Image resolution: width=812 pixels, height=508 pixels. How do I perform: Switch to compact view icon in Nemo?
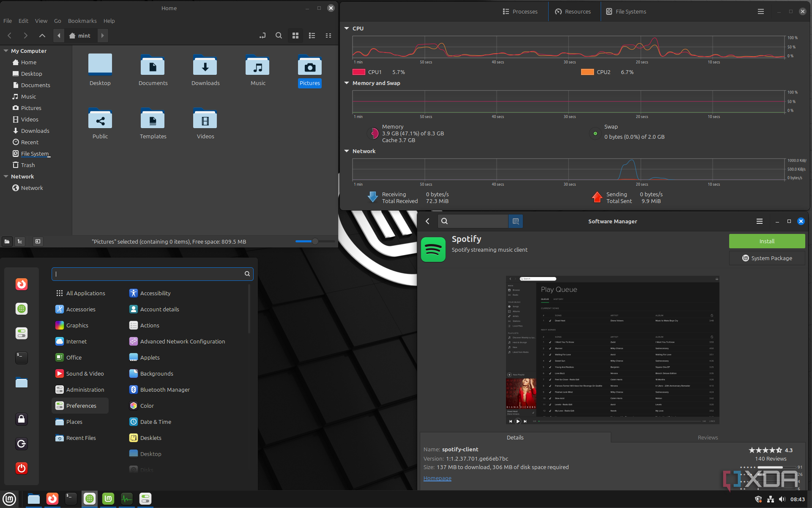coord(328,36)
